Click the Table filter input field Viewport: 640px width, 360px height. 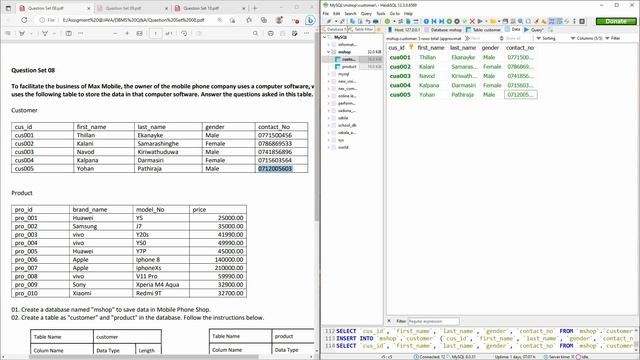coord(361,29)
